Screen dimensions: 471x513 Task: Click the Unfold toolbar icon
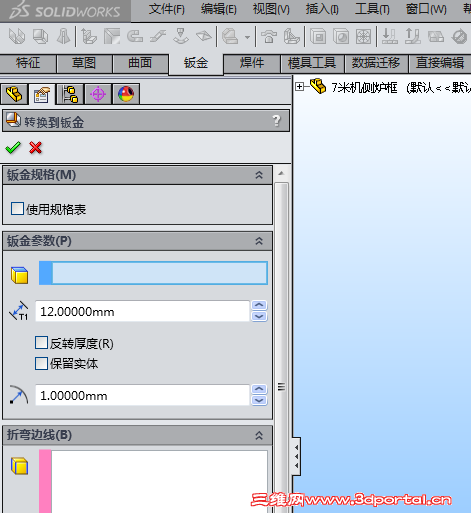pyautogui.click(x=389, y=36)
